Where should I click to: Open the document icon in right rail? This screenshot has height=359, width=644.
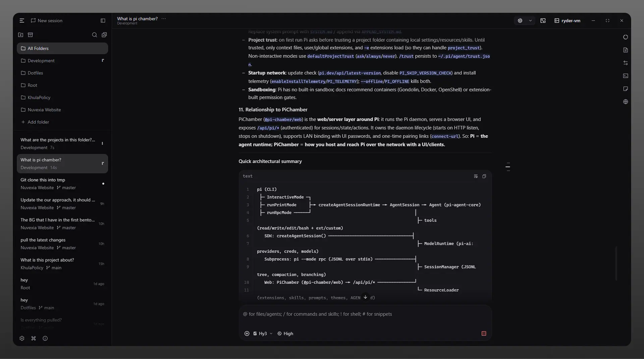626,50
